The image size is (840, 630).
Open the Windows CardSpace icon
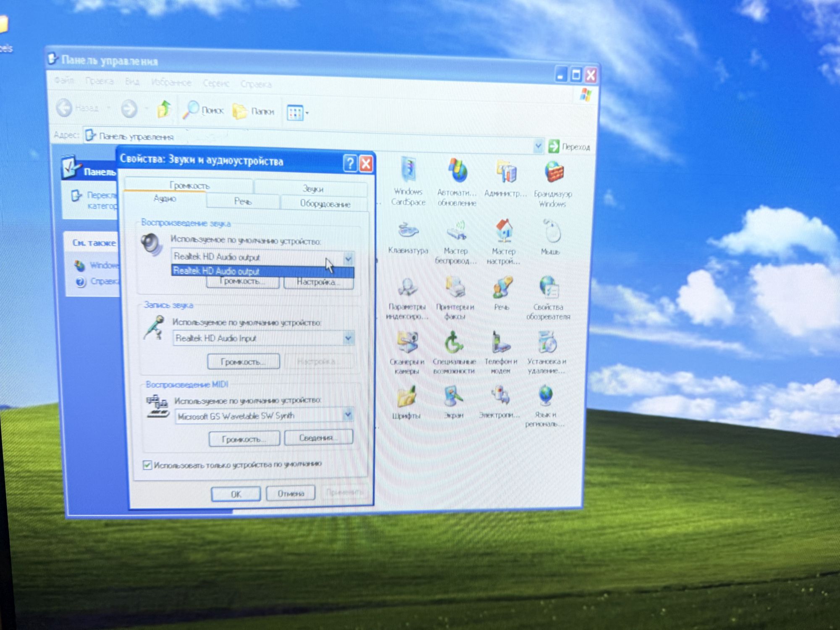(x=409, y=170)
